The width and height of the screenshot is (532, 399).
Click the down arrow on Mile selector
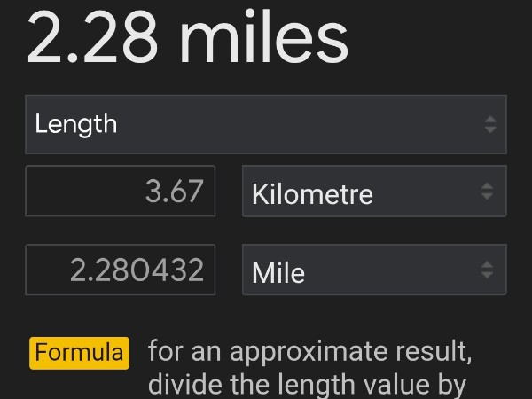click(x=487, y=276)
